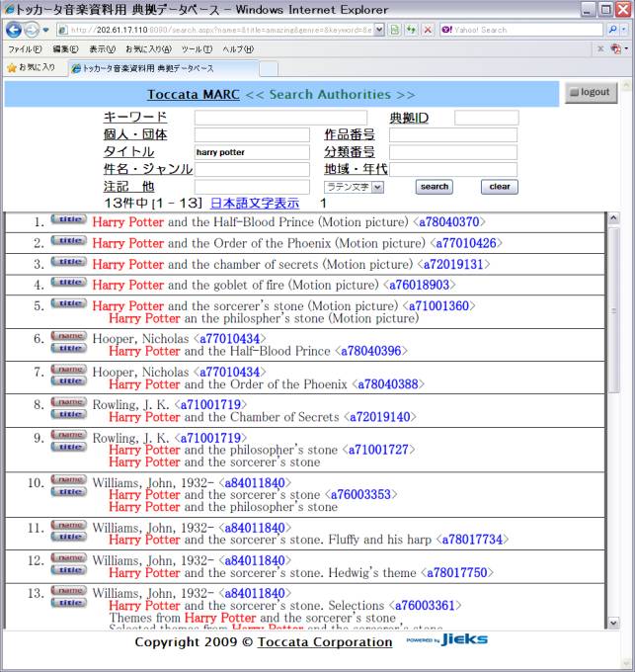The image size is (635, 672).
Task: Click the title icon of result 2
Action: pos(68,241)
